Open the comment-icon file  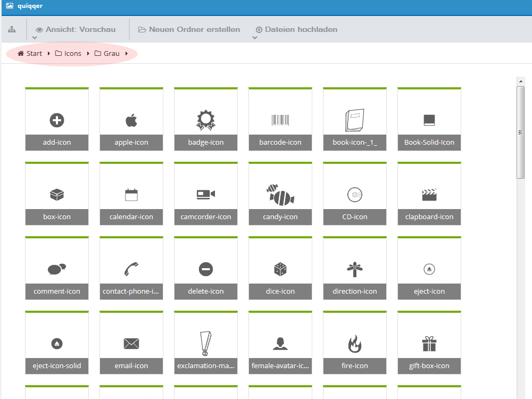[x=57, y=268]
